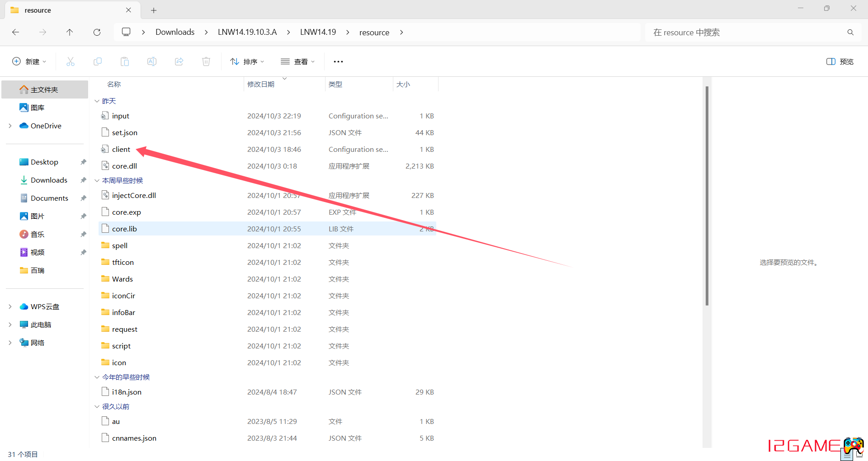The image size is (868, 461).
Task: Close the resource tab
Action: point(128,10)
